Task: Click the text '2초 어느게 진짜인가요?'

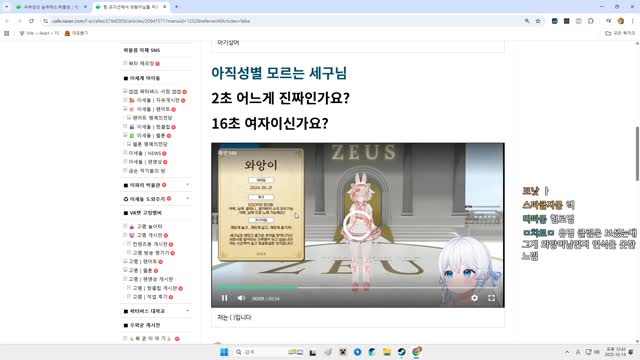Action: [x=280, y=98]
